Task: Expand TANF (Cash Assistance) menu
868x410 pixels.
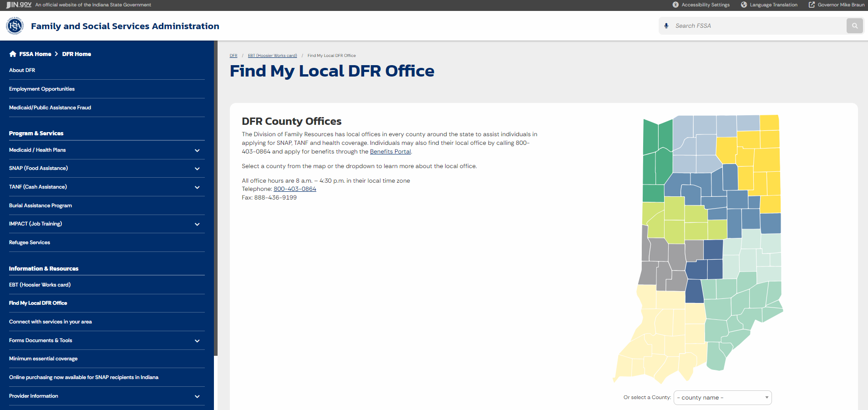Action: pos(197,187)
